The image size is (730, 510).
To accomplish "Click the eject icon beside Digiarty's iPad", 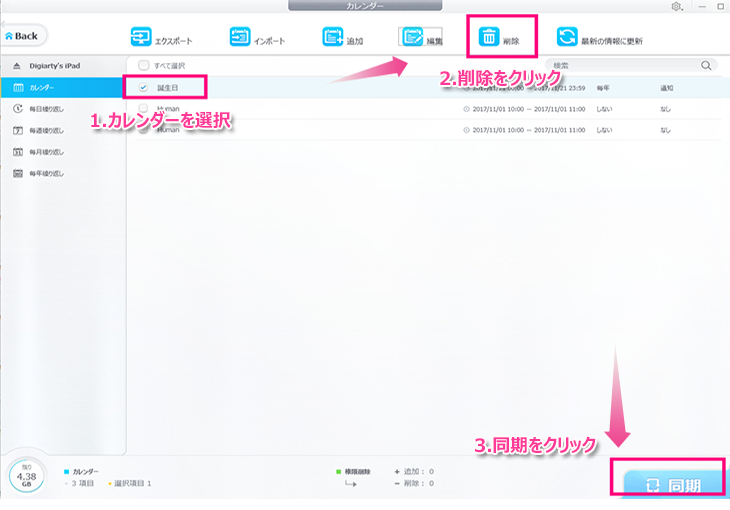I will pos(18,66).
